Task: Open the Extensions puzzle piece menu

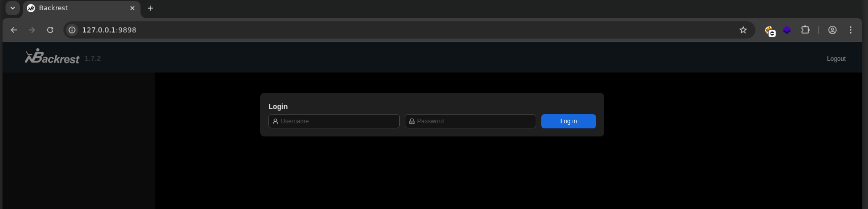Action: click(805, 30)
